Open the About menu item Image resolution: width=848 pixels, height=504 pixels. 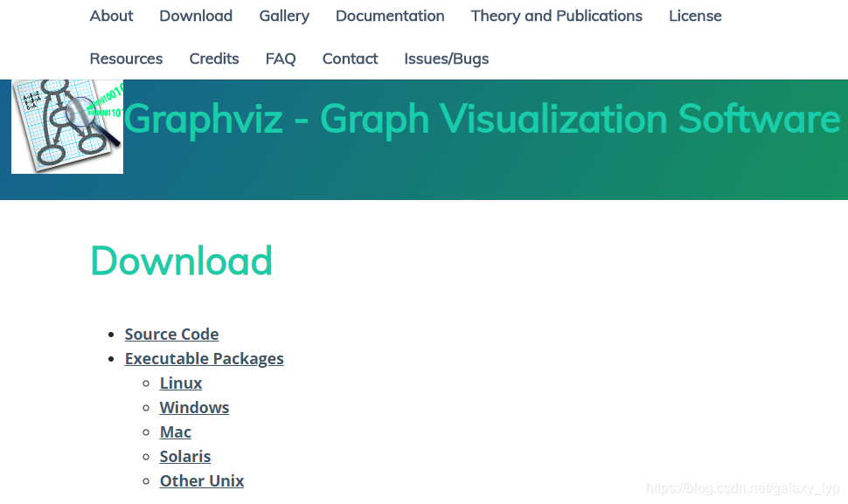[111, 16]
